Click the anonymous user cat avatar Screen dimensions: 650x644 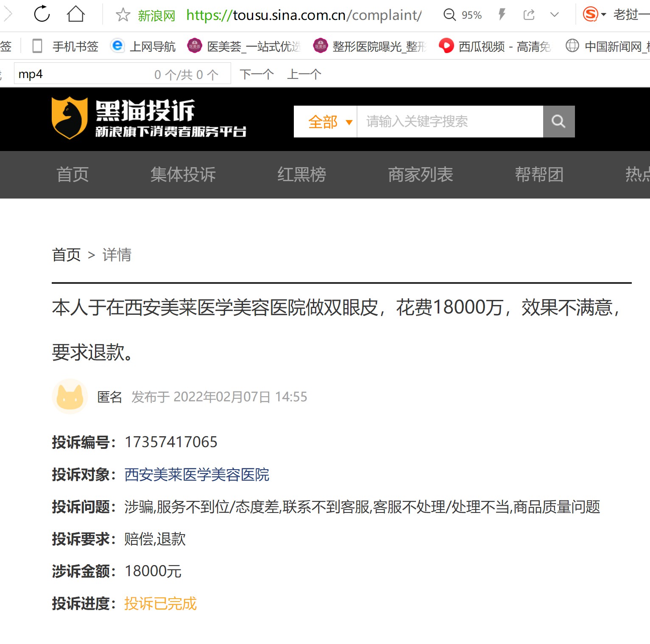(70, 397)
